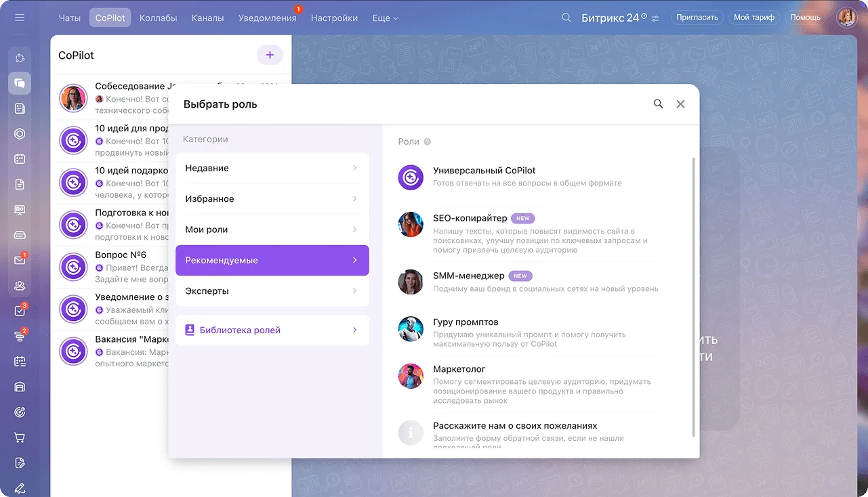Open the shopping cart icon in sidebar
Screen dimensions: 868x497
pyautogui.click(x=20, y=437)
